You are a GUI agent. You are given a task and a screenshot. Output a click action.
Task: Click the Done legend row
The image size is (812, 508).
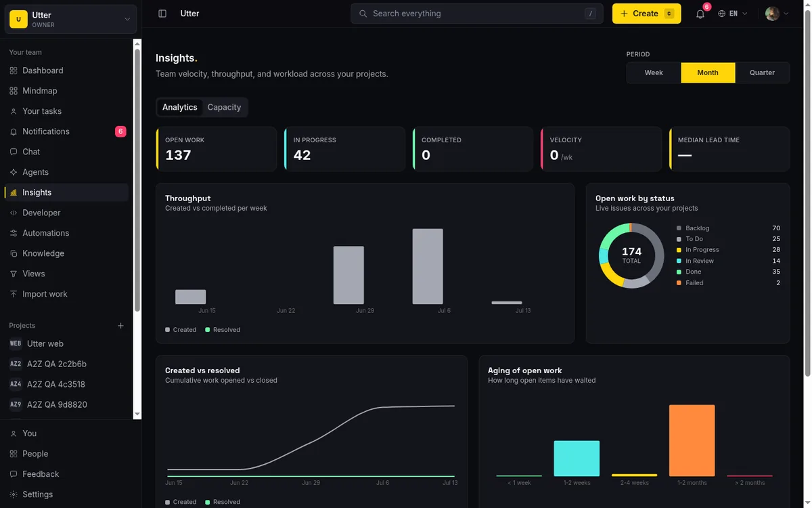[x=728, y=272]
